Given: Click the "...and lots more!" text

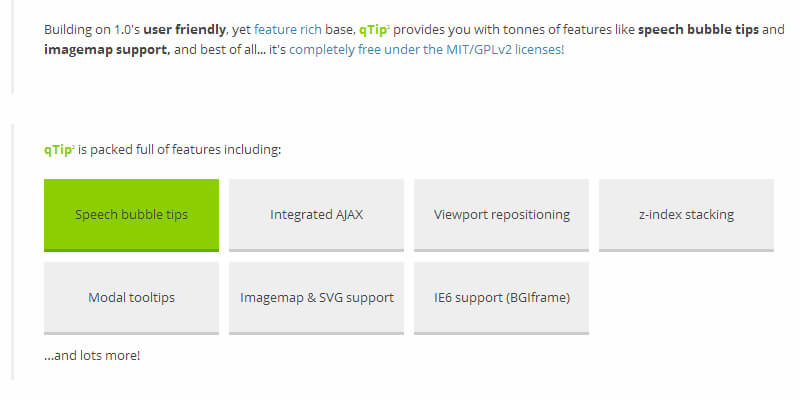Looking at the screenshot, I should coord(92,354).
